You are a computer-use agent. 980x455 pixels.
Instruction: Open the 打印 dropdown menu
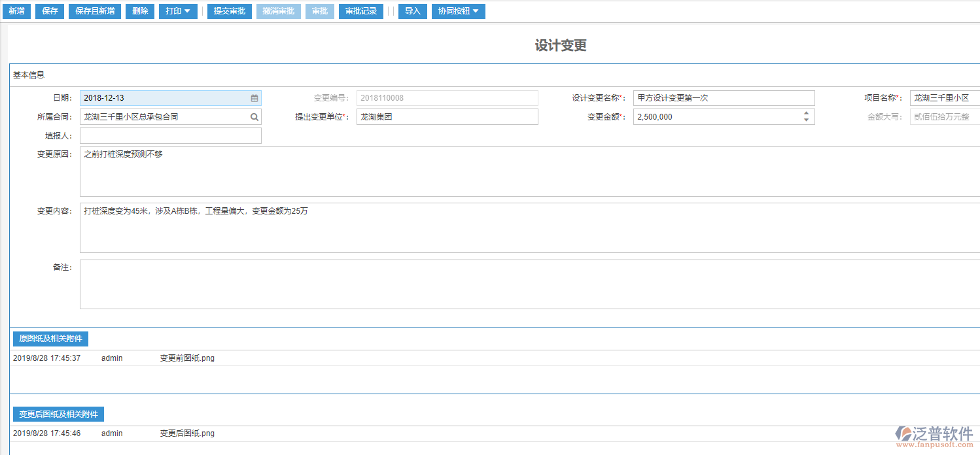coord(177,11)
